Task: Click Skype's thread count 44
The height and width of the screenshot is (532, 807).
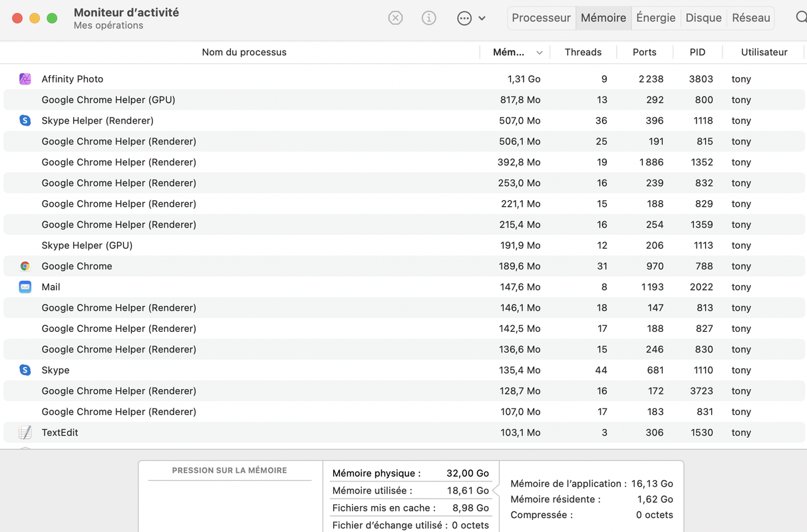Action: pyautogui.click(x=601, y=370)
